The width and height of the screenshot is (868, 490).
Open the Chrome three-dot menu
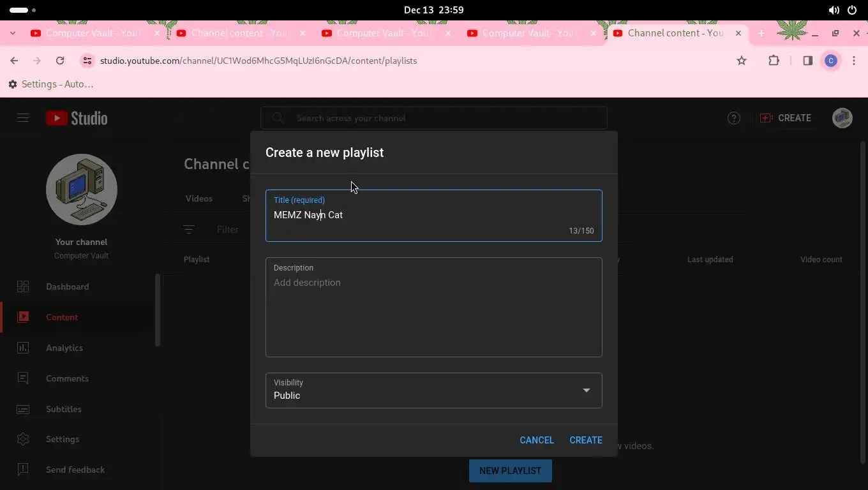[854, 61]
